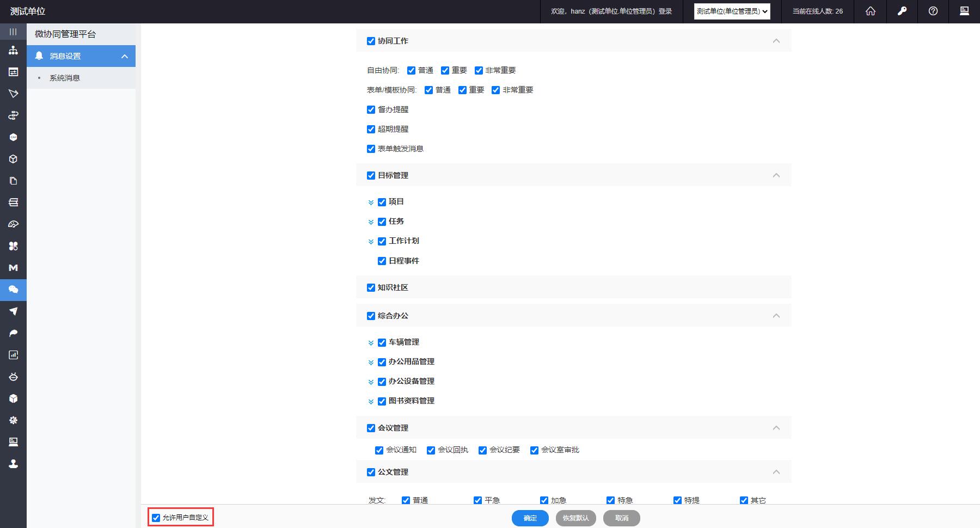
Task: Expand the 工作计划 sub-options arrow
Action: [371, 242]
